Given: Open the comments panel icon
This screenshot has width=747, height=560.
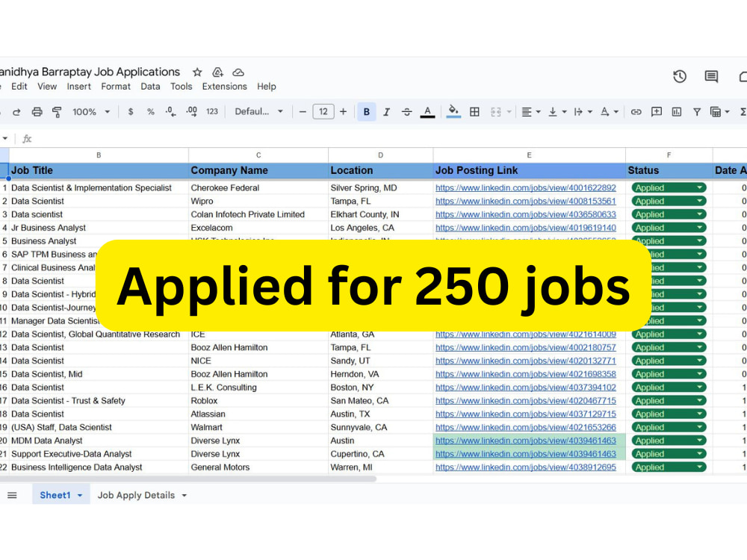Looking at the screenshot, I should [x=711, y=76].
